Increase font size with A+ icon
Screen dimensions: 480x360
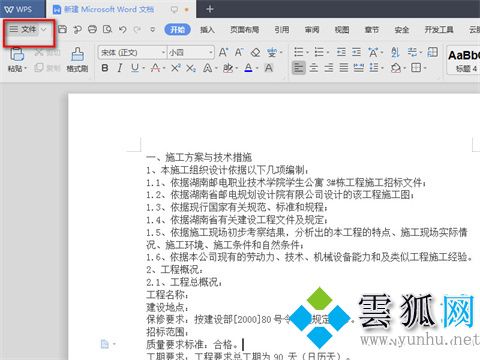(x=223, y=52)
